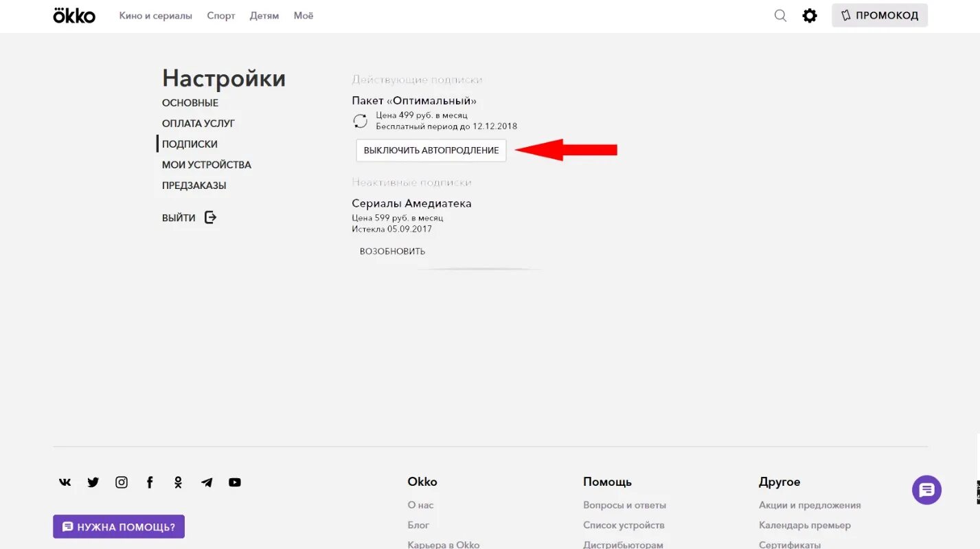Viewport: 980px width, 549px height.
Task: Click text Цена 499 руб. в месяц
Action: click(x=422, y=115)
